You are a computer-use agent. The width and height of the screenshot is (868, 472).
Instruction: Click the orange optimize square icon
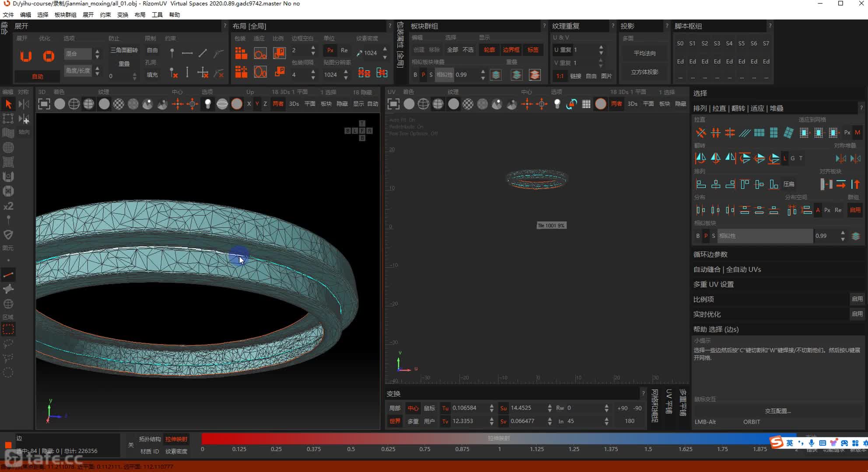pyautogui.click(x=49, y=56)
